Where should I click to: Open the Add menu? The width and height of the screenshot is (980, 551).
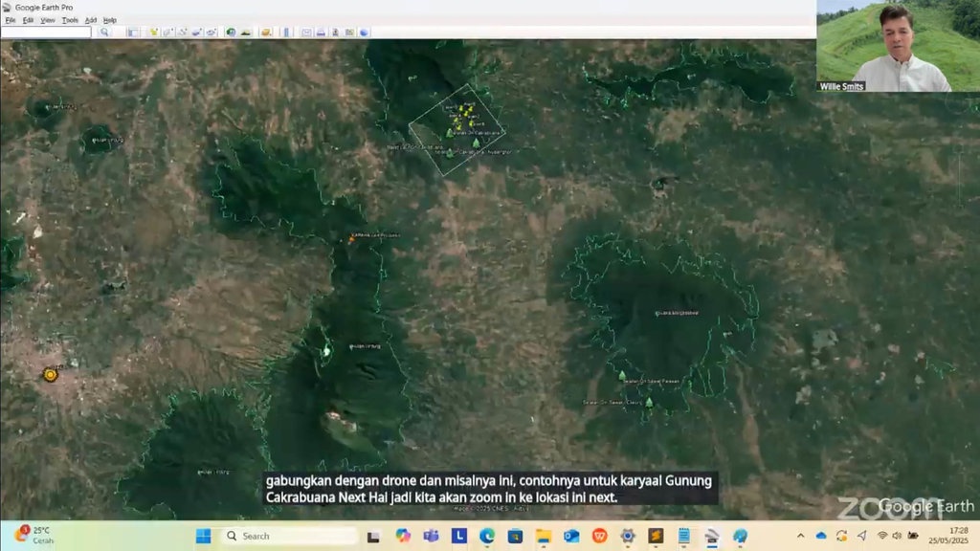click(x=91, y=20)
